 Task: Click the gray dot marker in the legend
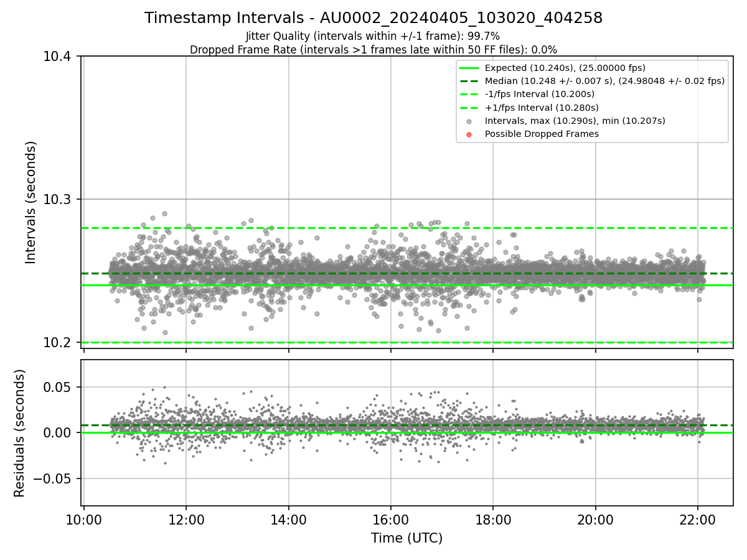tap(469, 121)
